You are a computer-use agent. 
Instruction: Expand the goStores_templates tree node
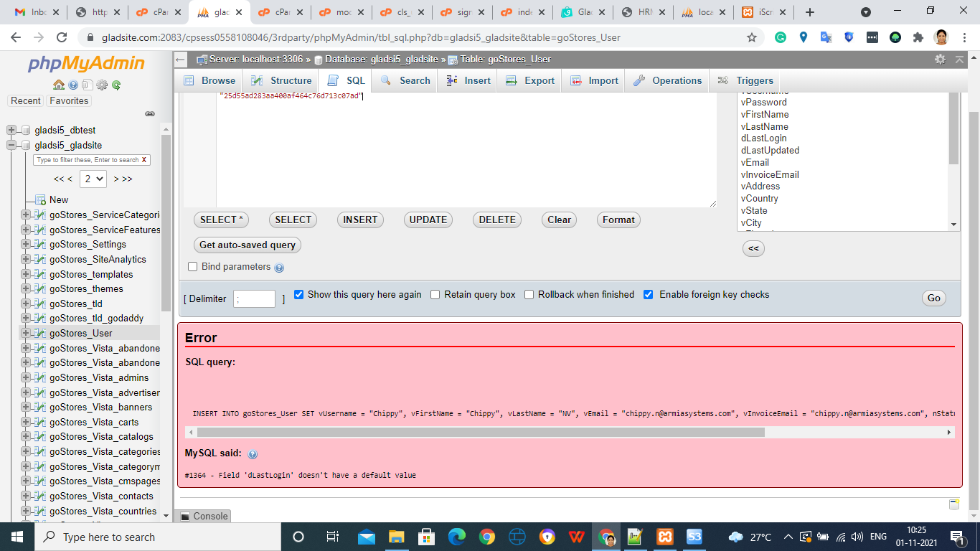pos(26,275)
